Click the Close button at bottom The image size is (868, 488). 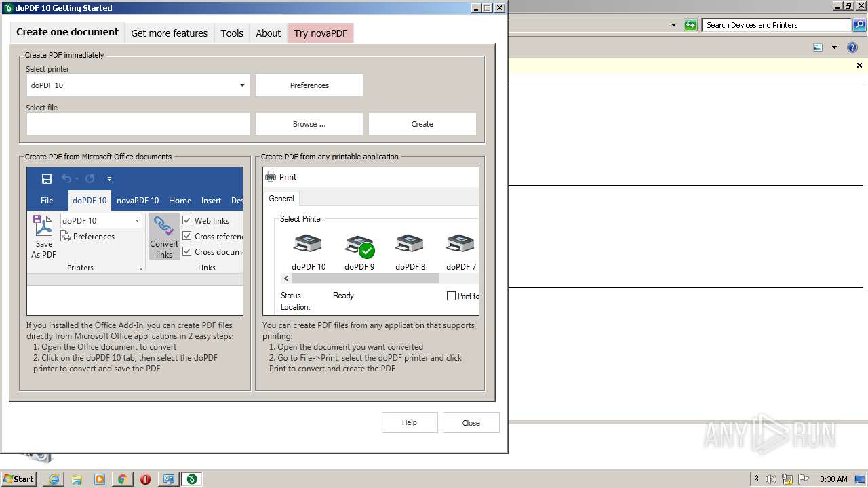point(471,423)
